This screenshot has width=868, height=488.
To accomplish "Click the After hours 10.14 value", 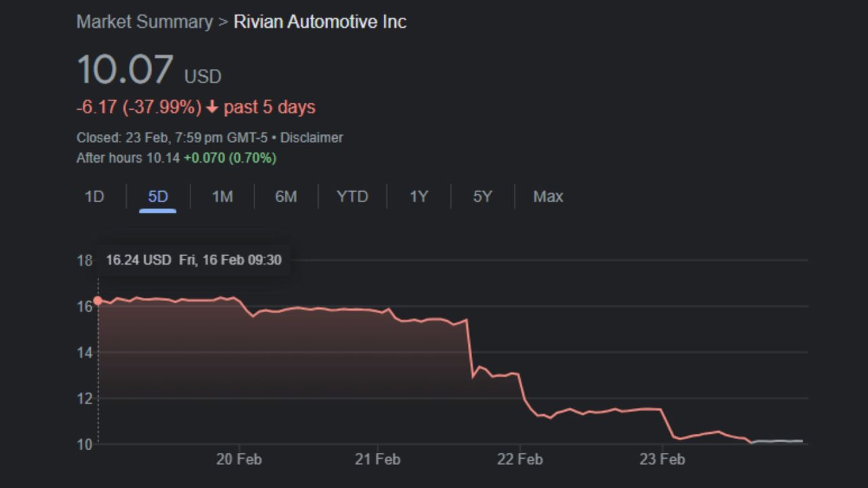I will tap(128, 158).
